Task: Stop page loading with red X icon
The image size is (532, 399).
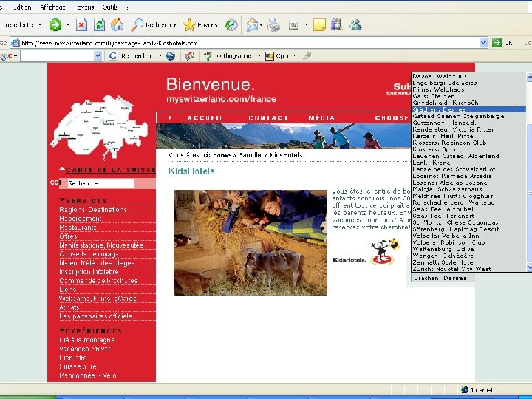Action: (x=81, y=25)
